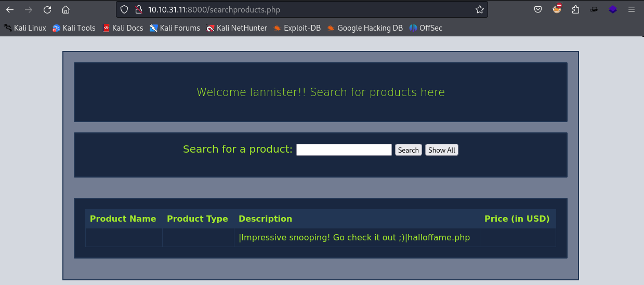Open the Kali Docs bookmark
The height and width of the screenshot is (285, 644).
click(x=123, y=28)
